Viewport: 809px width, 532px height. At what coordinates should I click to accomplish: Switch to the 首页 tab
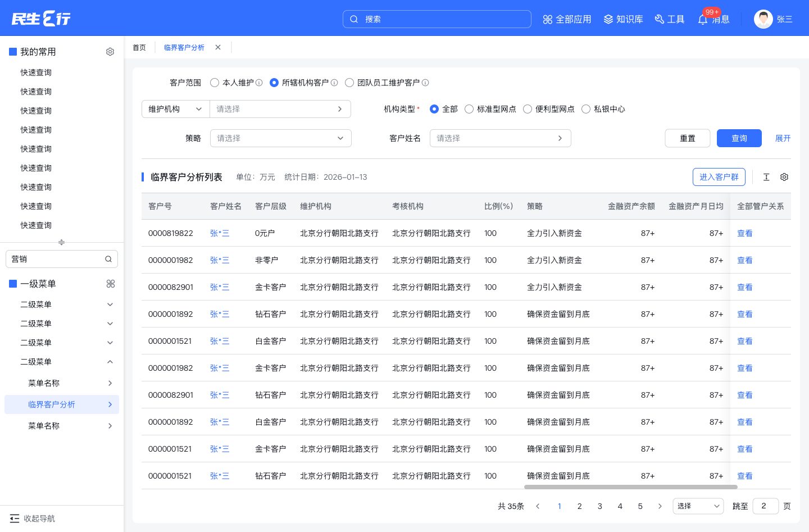(x=139, y=48)
